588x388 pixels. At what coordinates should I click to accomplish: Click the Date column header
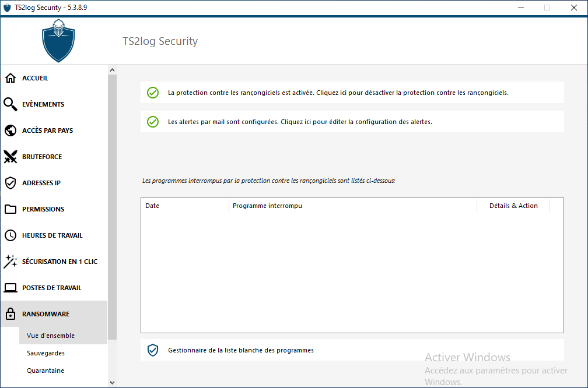(185, 206)
